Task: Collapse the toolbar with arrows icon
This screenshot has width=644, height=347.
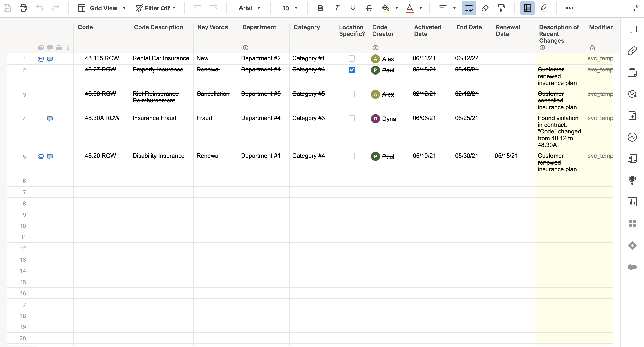Action: 635,8
